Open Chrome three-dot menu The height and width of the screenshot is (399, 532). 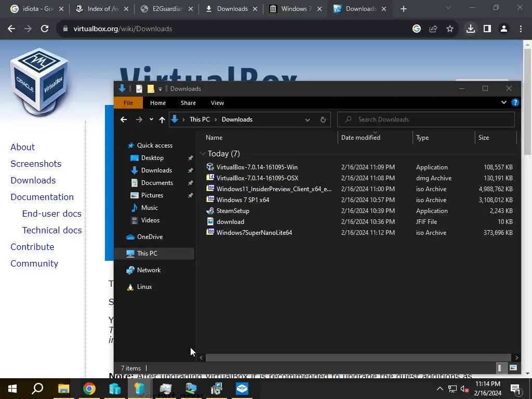pyautogui.click(x=521, y=29)
